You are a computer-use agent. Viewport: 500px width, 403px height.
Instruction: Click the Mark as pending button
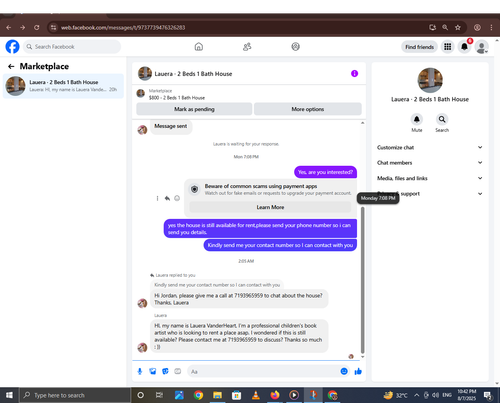194,109
